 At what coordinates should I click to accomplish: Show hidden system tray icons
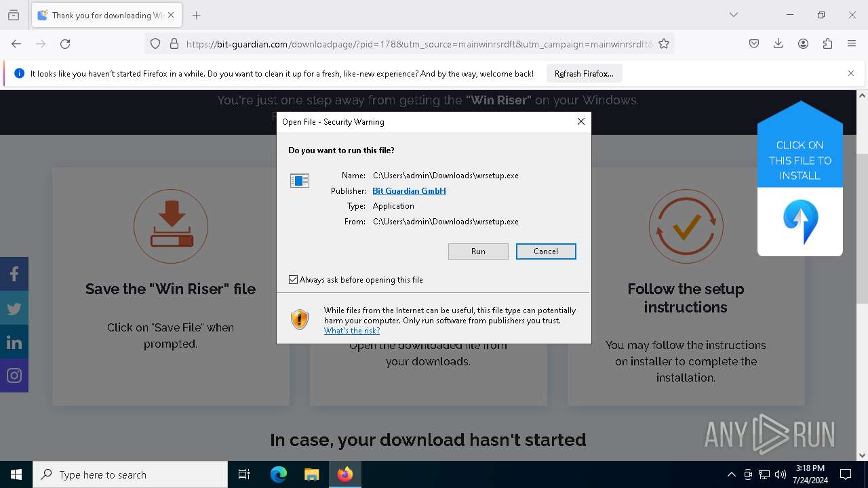coord(731,474)
